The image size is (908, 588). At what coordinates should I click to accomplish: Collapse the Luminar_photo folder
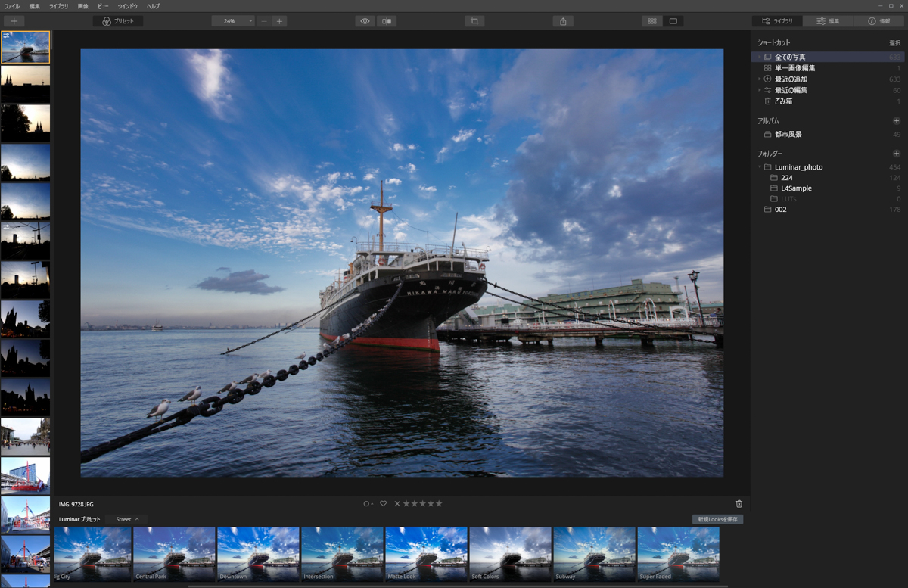pos(759,167)
